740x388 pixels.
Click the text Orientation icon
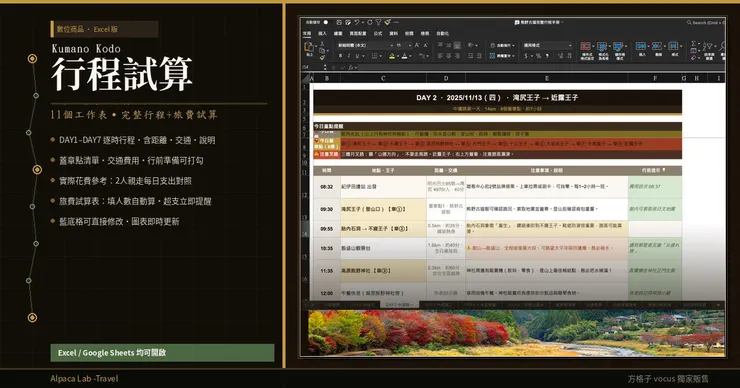[x=470, y=45]
